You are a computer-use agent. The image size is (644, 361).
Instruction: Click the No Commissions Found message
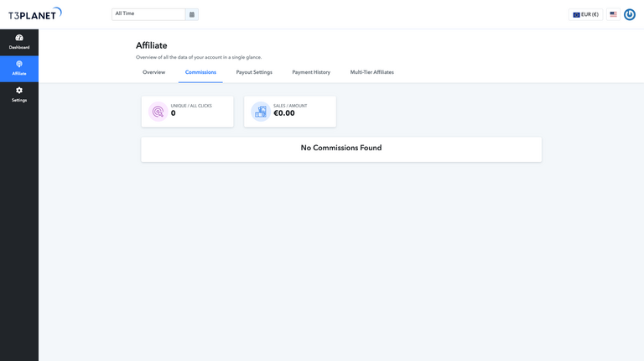[341, 148]
